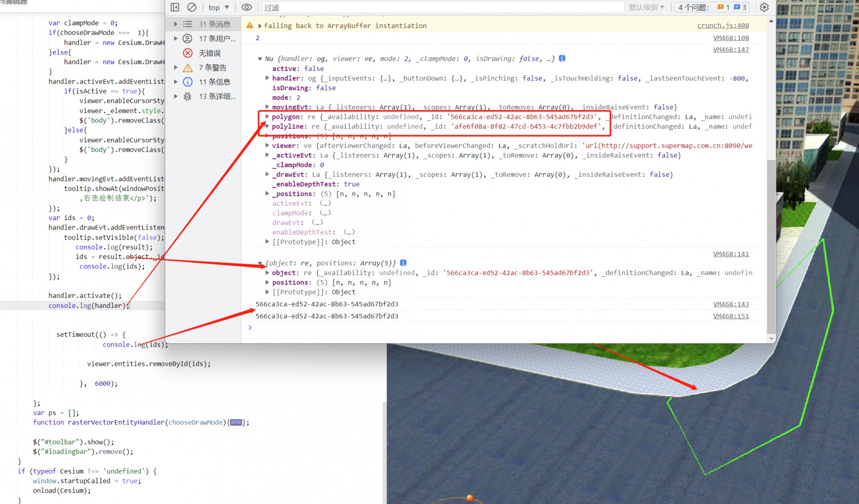859x504 pixels.
Task: Click the scrollbar down arrow
Action: point(771,339)
